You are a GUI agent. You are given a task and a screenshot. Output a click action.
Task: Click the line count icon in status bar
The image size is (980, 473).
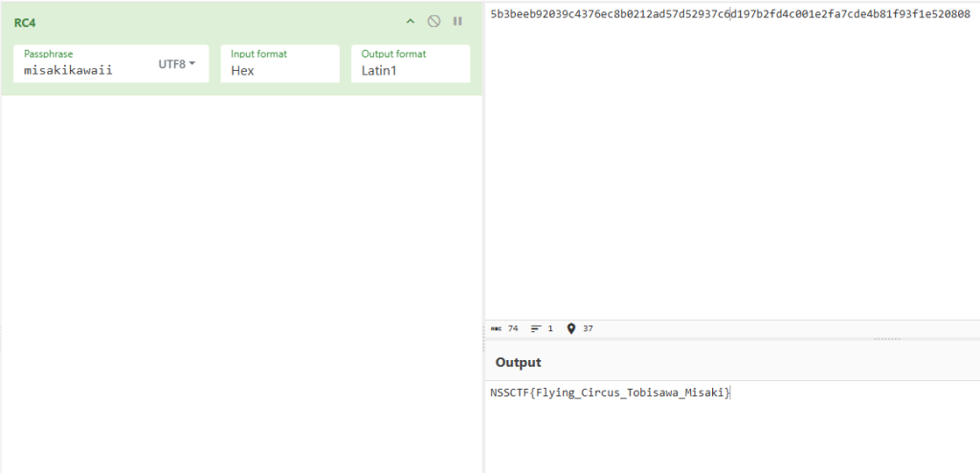pos(535,328)
